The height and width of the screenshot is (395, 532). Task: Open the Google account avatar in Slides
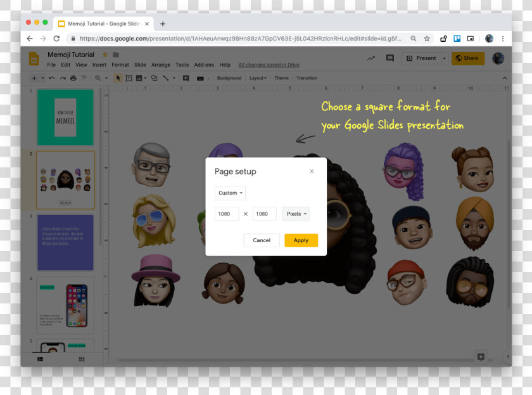[x=498, y=58]
